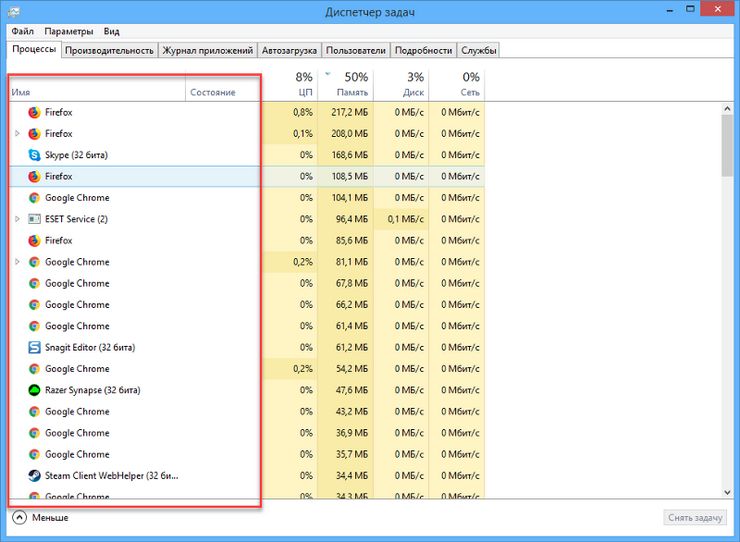Open the Пользователи tab
Viewport: 740px width, 542px height.
pyautogui.click(x=356, y=51)
